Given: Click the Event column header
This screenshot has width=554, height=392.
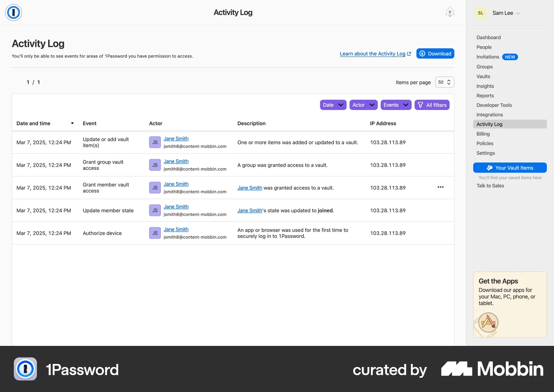Looking at the screenshot, I should [90, 123].
